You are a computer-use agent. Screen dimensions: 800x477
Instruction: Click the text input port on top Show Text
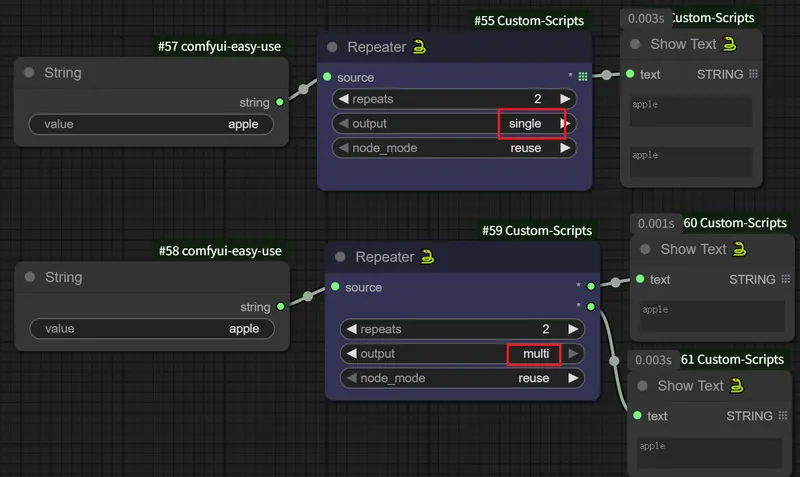(x=630, y=74)
